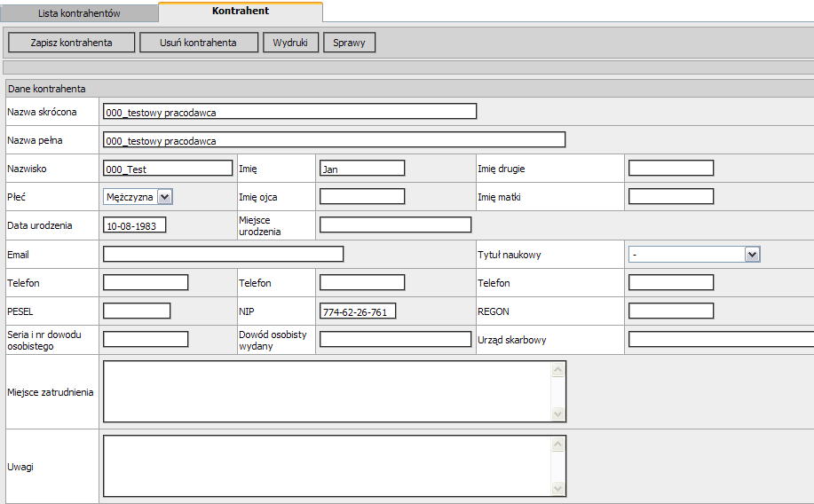Focus the REGON field
814x504 pixels.
[x=671, y=311]
